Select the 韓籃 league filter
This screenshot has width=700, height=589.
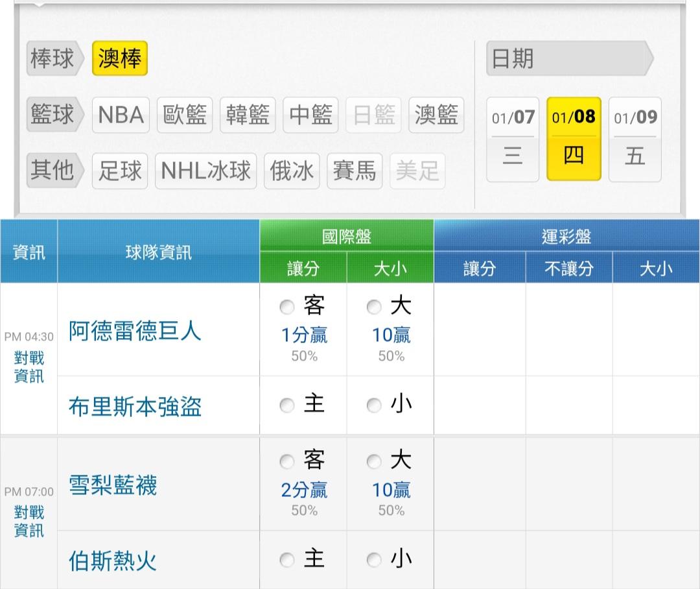248,115
